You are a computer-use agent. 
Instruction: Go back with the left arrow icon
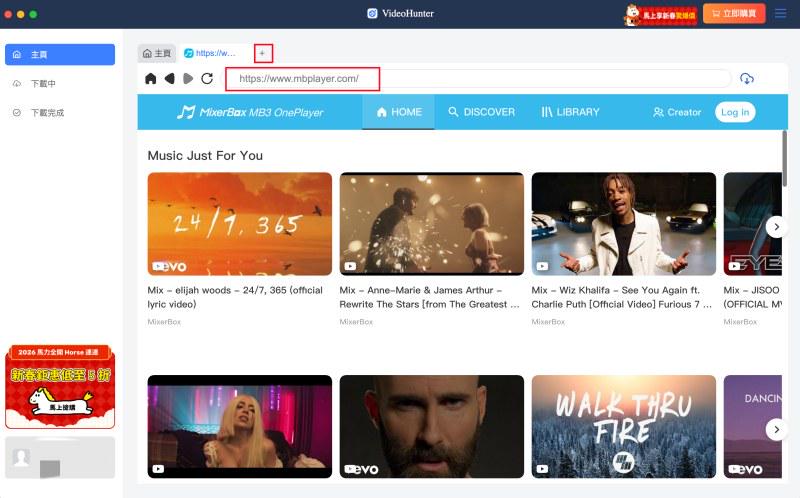(169, 79)
